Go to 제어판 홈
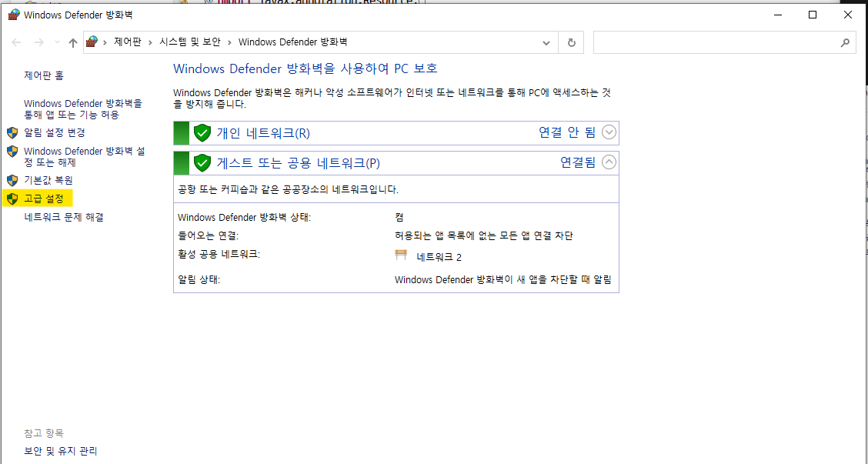 (x=44, y=75)
